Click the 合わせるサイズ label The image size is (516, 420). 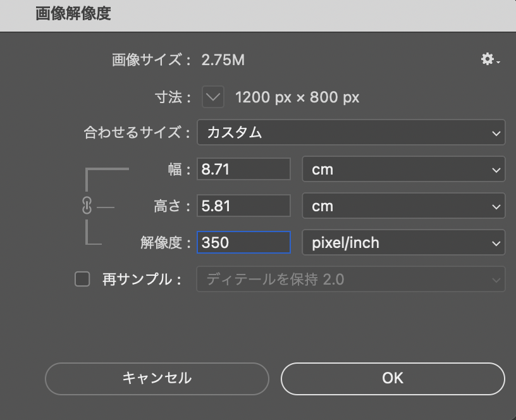(x=137, y=133)
